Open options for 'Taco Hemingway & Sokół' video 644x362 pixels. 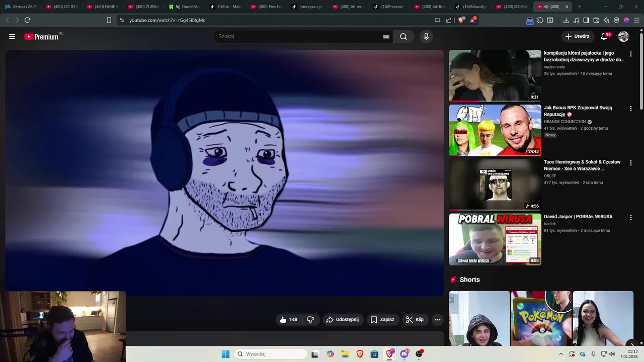pyautogui.click(x=630, y=163)
